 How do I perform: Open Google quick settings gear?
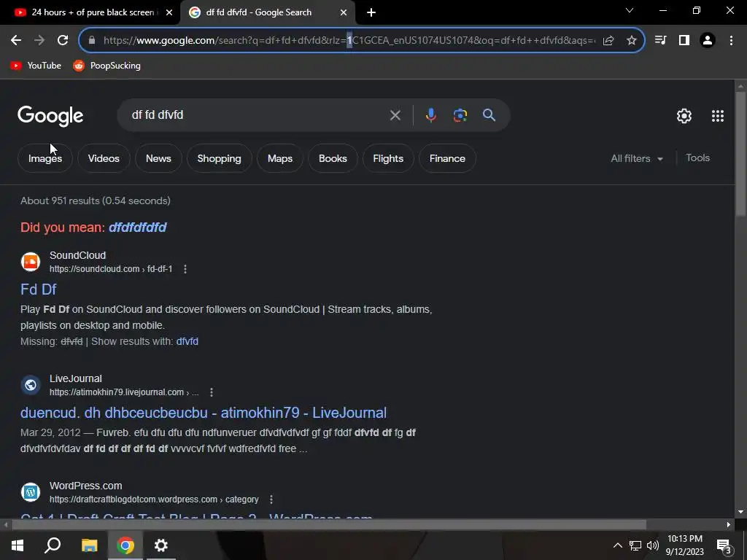pyautogui.click(x=684, y=116)
